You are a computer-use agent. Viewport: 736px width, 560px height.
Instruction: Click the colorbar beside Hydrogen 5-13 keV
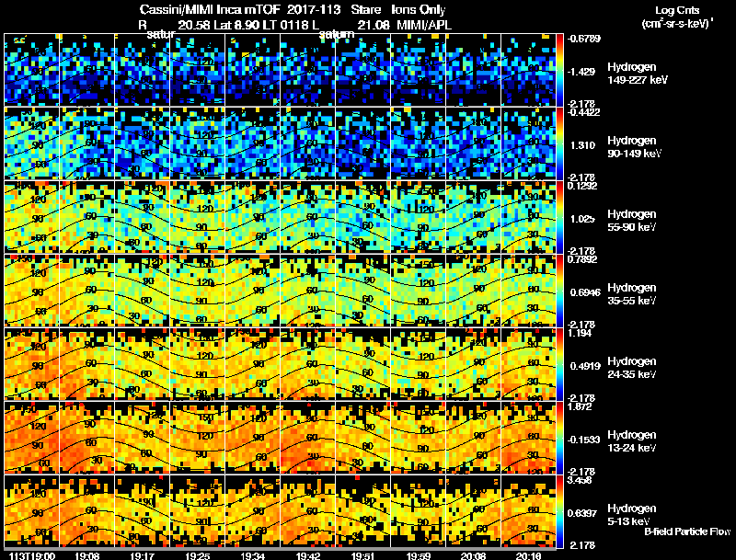559,511
